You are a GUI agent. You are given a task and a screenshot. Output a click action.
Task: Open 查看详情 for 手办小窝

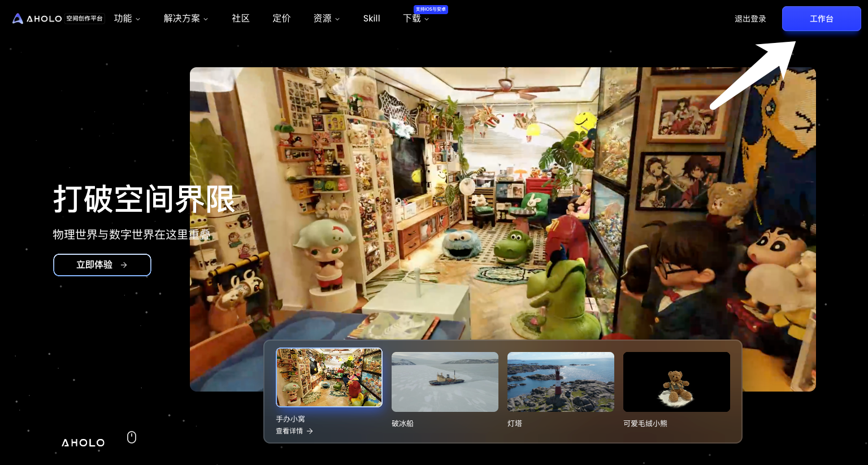pyautogui.click(x=294, y=431)
